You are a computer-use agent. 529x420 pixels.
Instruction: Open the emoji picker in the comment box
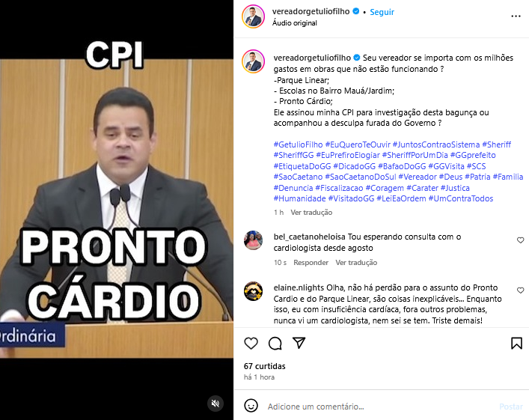click(251, 406)
